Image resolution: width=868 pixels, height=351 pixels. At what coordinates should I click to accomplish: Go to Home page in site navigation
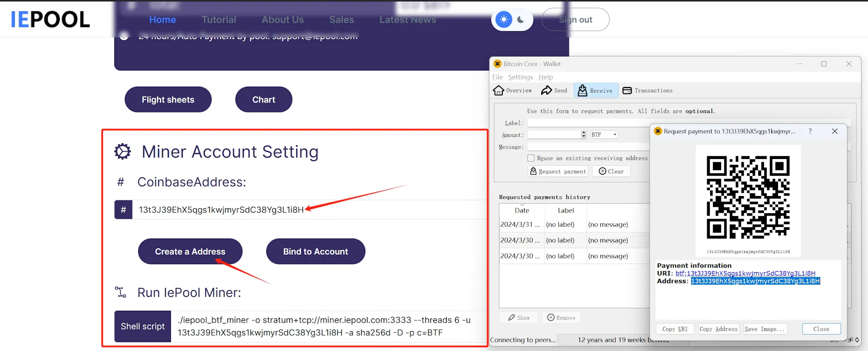click(163, 20)
